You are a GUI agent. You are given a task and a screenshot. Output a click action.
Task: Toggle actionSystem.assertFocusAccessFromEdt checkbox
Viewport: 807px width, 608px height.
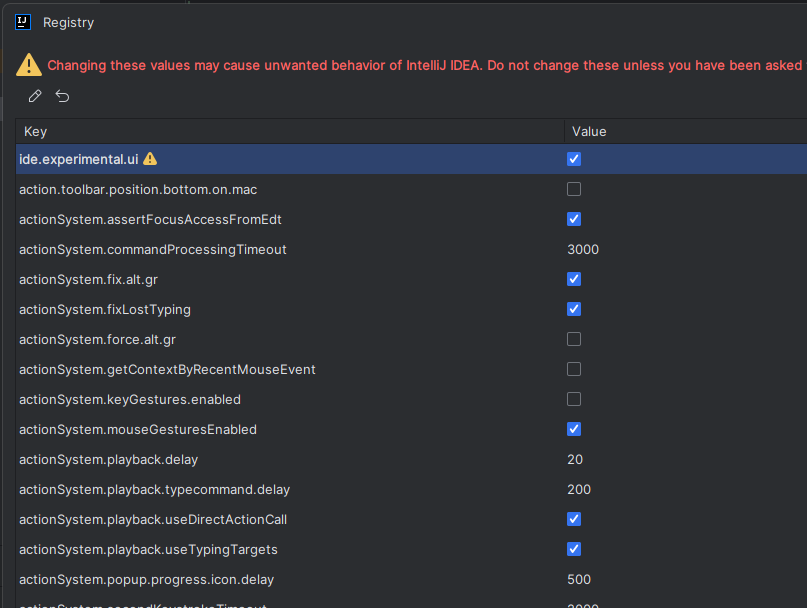tap(574, 219)
